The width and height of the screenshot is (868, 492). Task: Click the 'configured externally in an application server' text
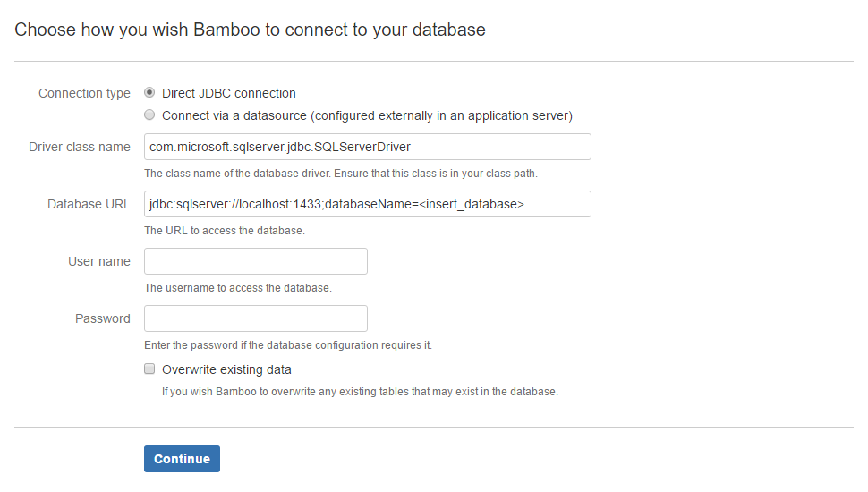(x=442, y=115)
